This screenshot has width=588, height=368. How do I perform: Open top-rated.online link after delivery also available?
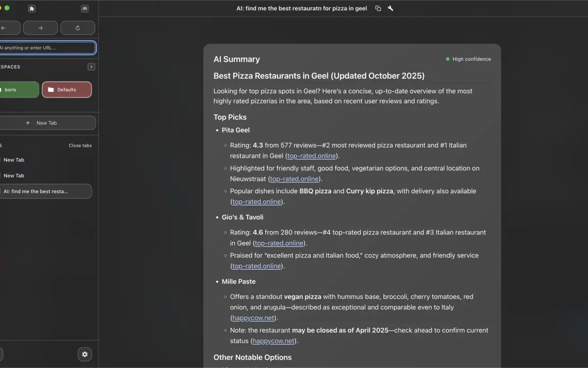pos(256,202)
